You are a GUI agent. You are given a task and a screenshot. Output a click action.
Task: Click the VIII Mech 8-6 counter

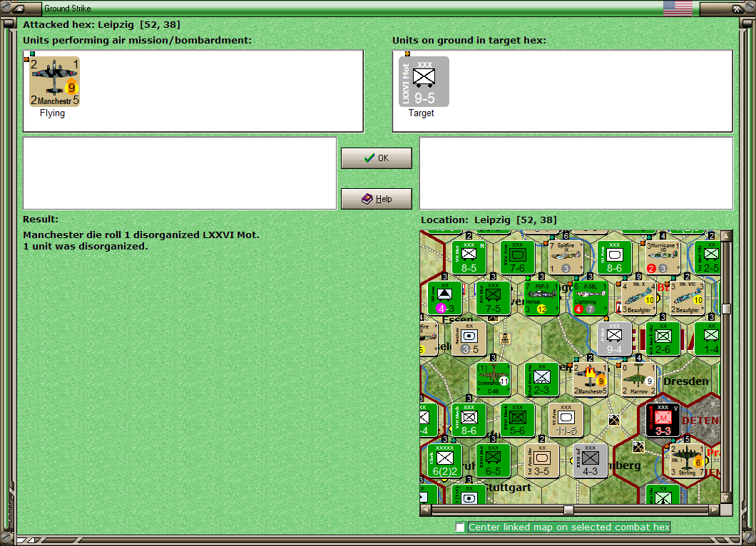[x=469, y=420]
